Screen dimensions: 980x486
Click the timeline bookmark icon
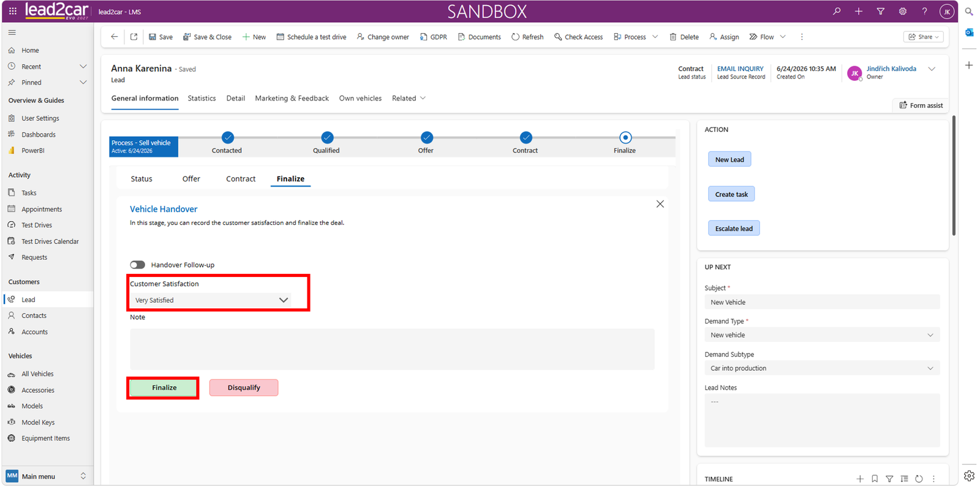(x=875, y=479)
